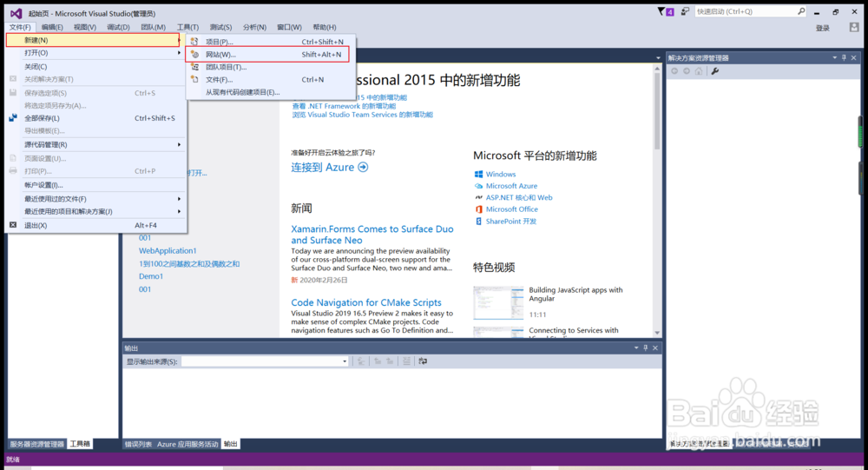Click clear all icon in Output toolbar
868x470 pixels.
coord(406,361)
